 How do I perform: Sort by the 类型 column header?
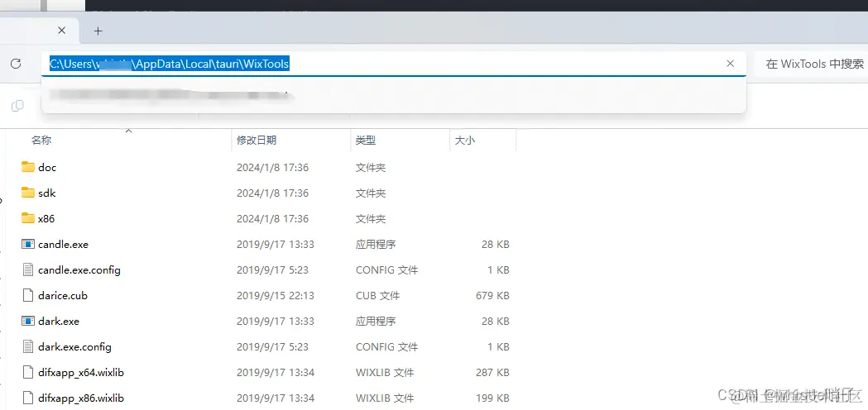pyautogui.click(x=366, y=141)
